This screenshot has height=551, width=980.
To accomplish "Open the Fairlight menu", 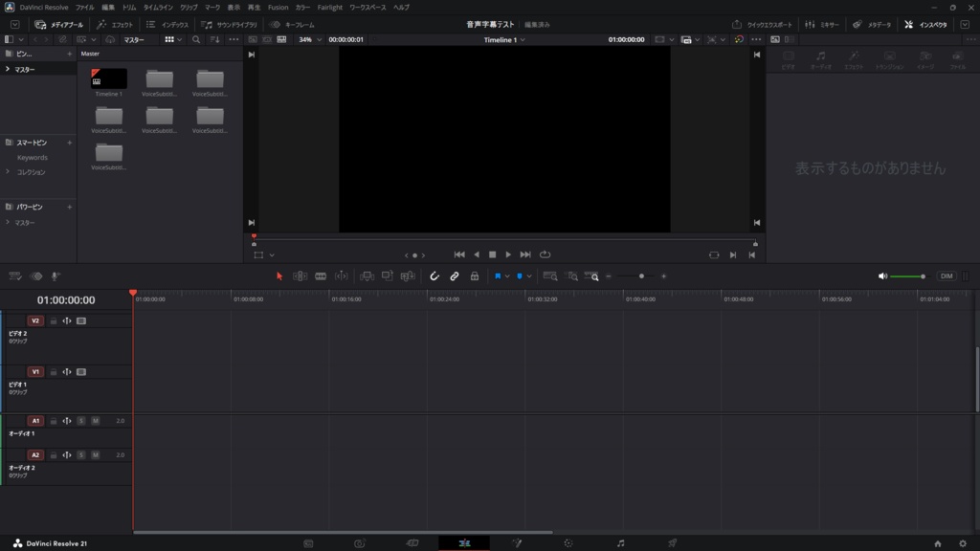I will (329, 8).
